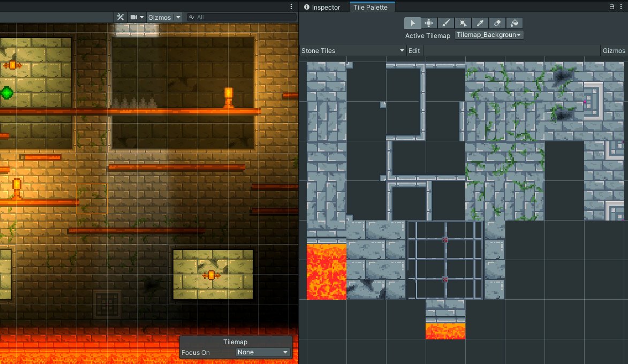Open scene view tools settings icon
This screenshot has width=628, height=364.
[x=120, y=17]
